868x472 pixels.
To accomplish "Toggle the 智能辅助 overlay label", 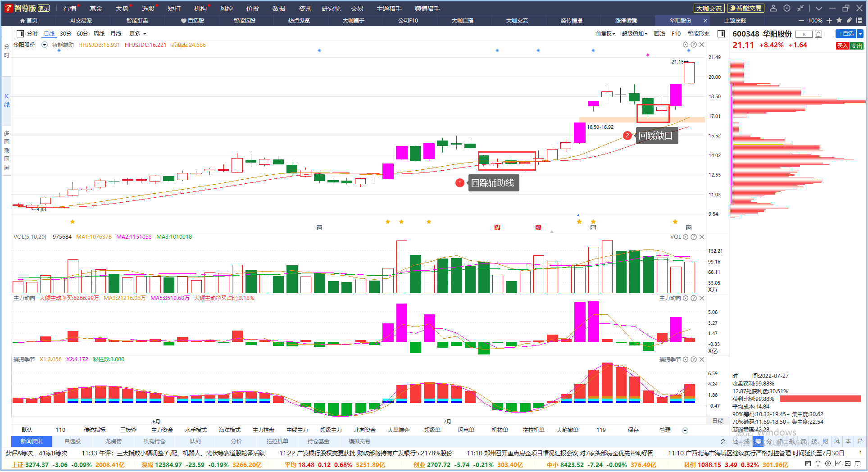I will [63, 45].
